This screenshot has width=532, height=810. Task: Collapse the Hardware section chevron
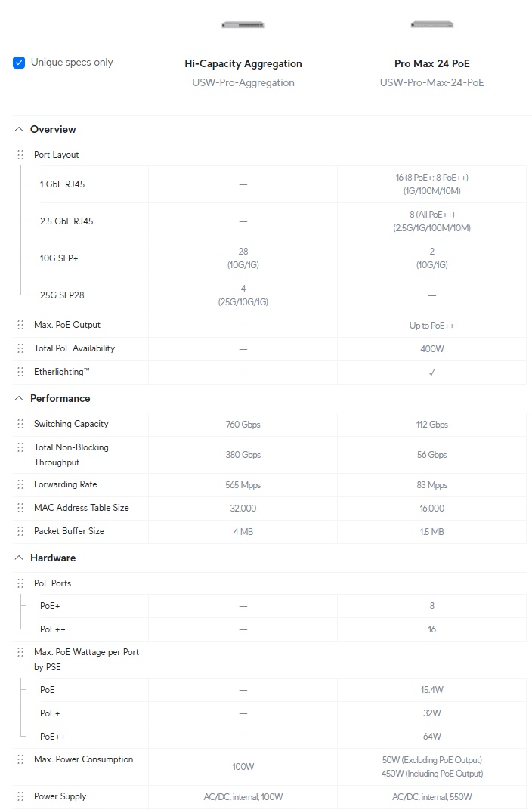click(19, 558)
